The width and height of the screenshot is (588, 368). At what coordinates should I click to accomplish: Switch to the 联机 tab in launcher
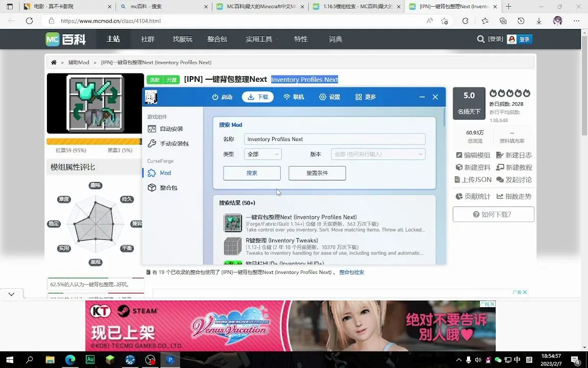click(293, 97)
